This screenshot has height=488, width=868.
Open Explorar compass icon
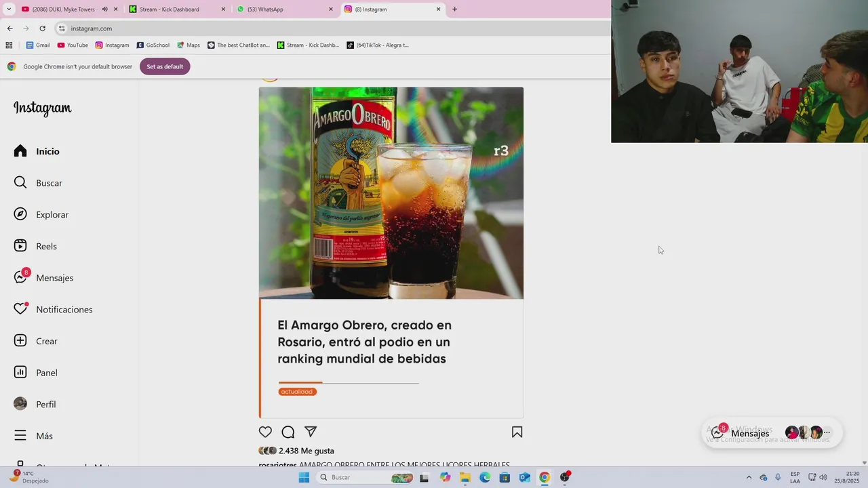point(20,214)
